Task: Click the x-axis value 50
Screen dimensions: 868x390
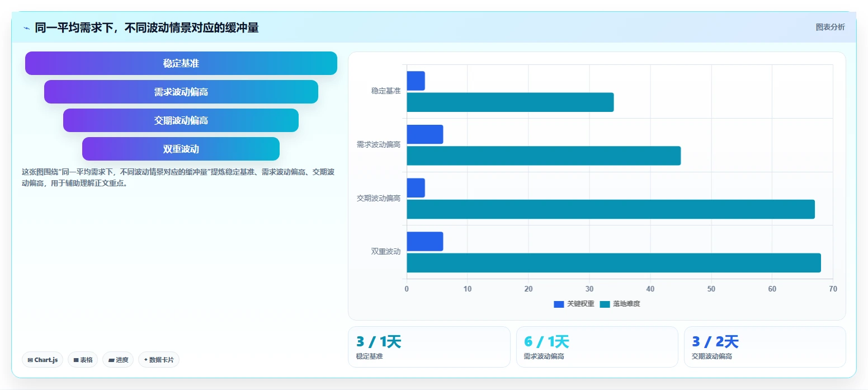Action: pyautogui.click(x=711, y=289)
